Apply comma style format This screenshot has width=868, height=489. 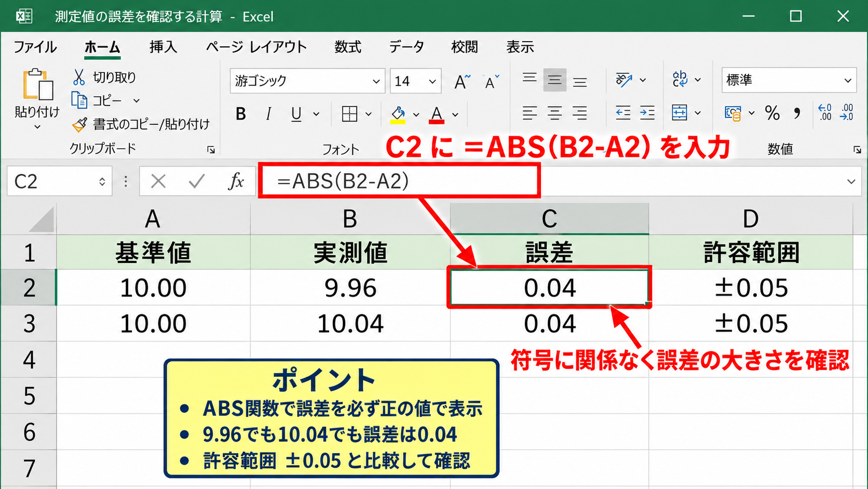tap(797, 113)
